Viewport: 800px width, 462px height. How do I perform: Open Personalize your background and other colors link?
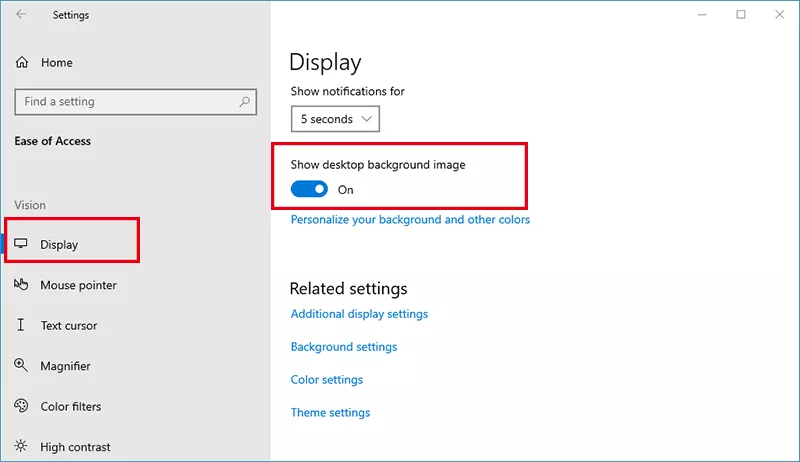point(410,220)
